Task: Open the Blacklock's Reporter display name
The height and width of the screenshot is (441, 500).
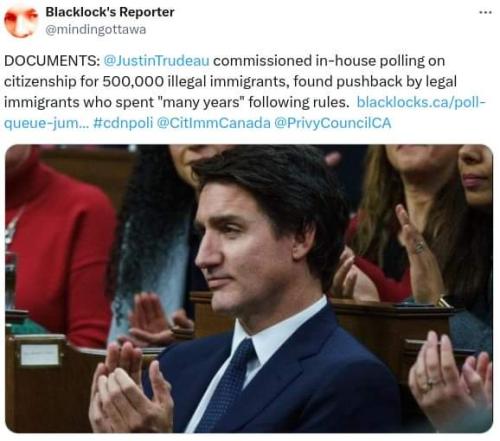Action: click(x=110, y=12)
